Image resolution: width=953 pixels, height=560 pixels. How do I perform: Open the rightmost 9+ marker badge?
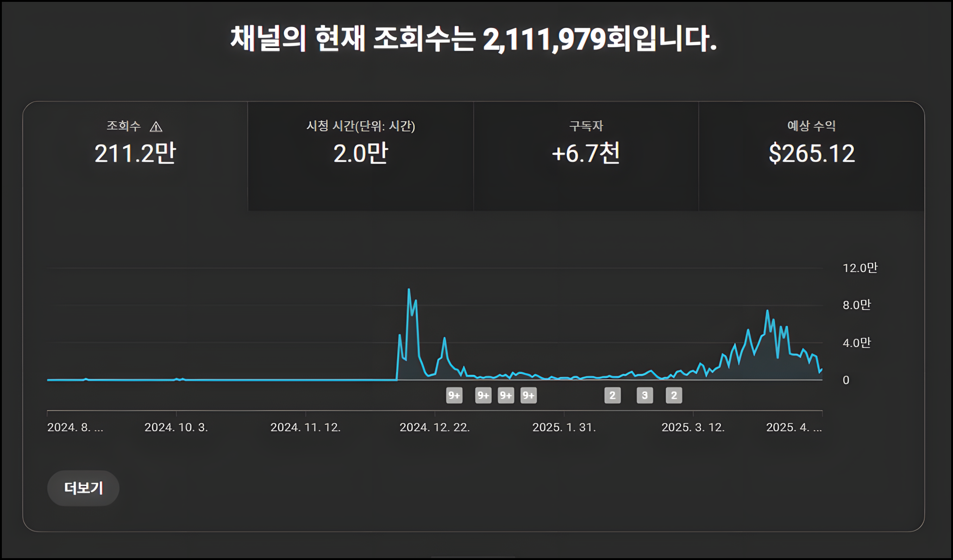[528, 395]
